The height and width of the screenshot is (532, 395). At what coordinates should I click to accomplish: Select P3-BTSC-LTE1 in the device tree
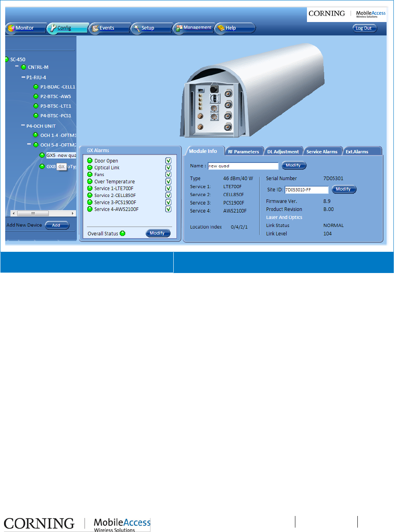click(x=56, y=106)
